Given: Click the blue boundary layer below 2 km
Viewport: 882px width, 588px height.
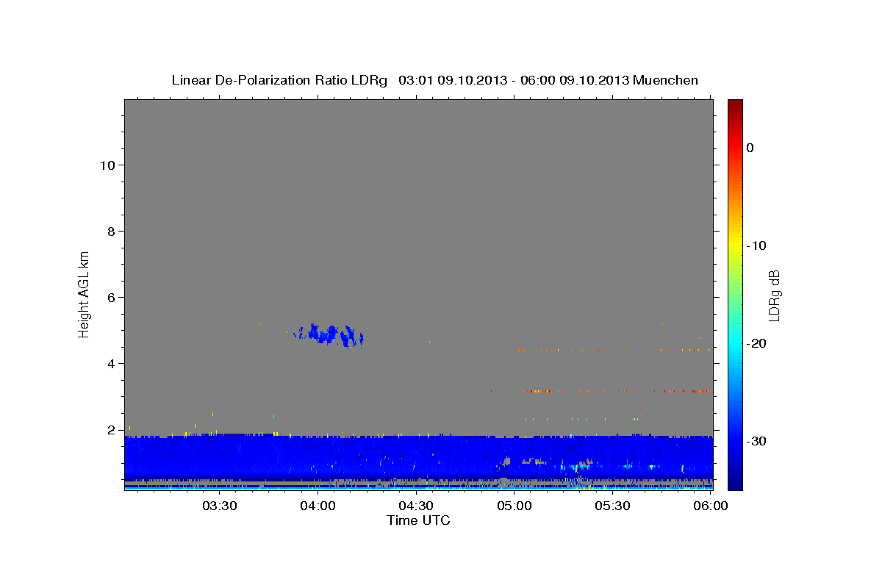Looking at the screenshot, I should [418, 457].
